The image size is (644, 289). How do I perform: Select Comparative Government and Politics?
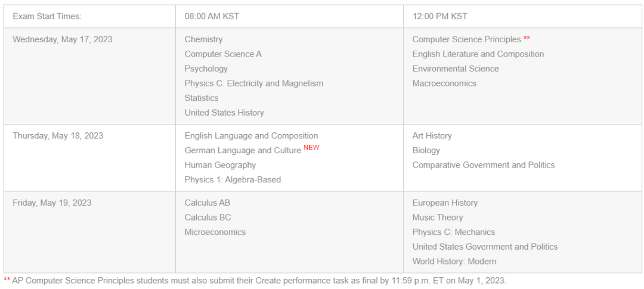tap(484, 165)
